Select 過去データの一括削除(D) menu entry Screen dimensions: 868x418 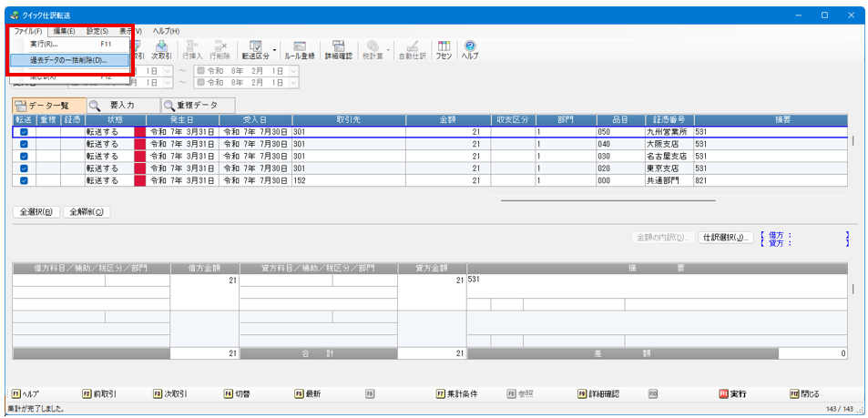tap(68, 60)
